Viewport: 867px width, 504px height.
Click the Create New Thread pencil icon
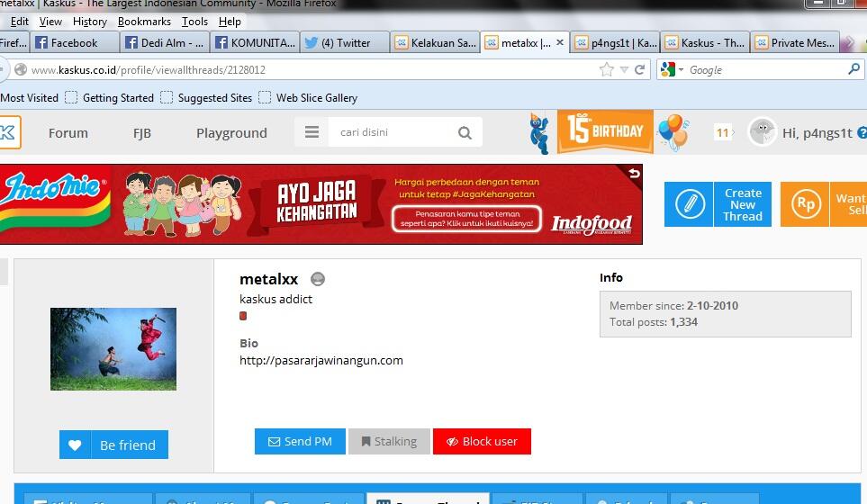(x=690, y=204)
